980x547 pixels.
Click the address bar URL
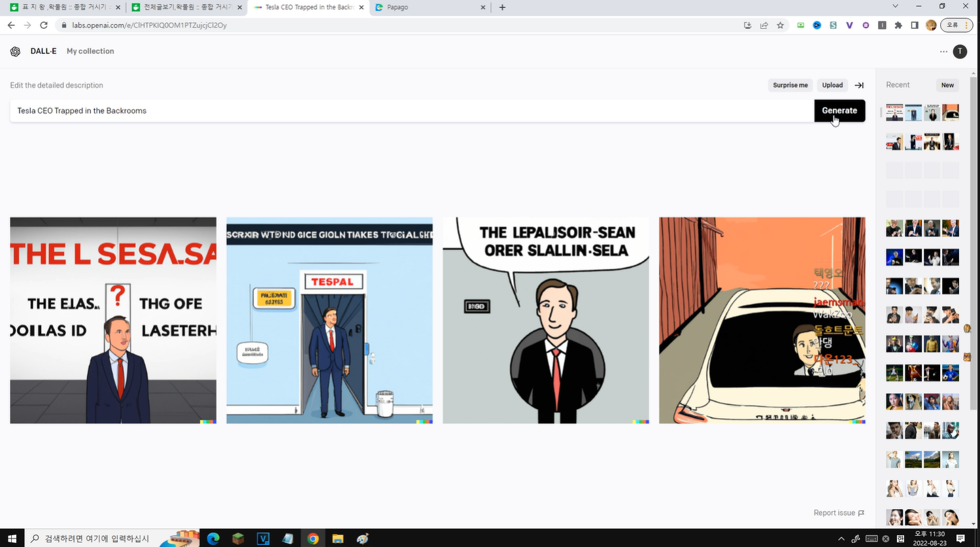pos(149,26)
